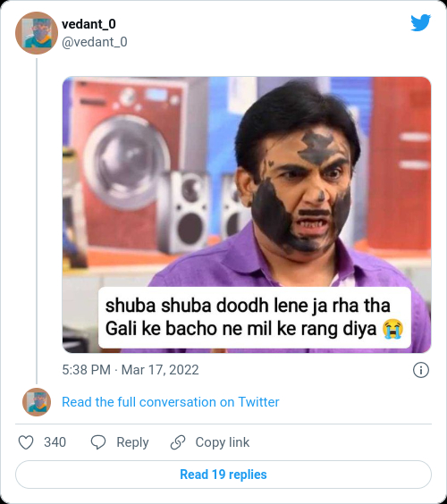Image resolution: width=447 pixels, height=504 pixels.
Task: Open the vedant_0 display name
Action: coord(89,24)
